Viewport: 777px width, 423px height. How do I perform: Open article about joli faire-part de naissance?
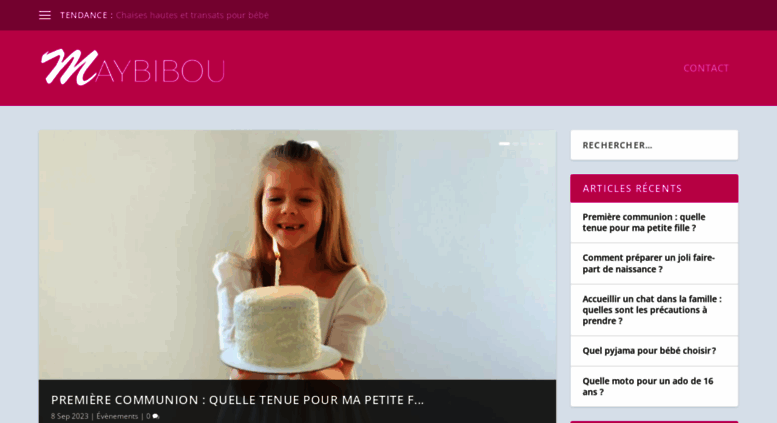click(648, 264)
